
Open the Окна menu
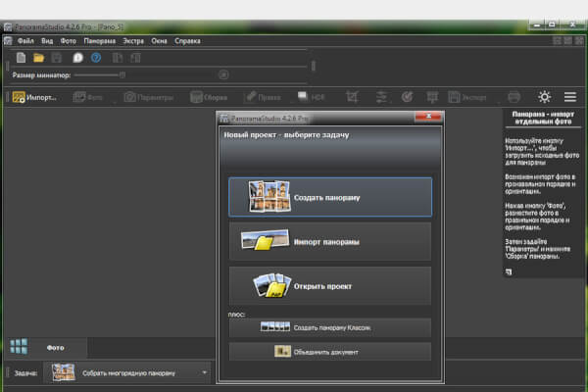coord(159,41)
